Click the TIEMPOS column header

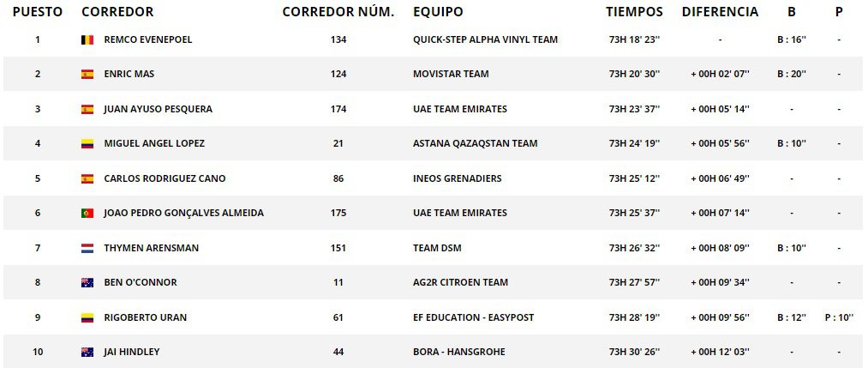634,12
